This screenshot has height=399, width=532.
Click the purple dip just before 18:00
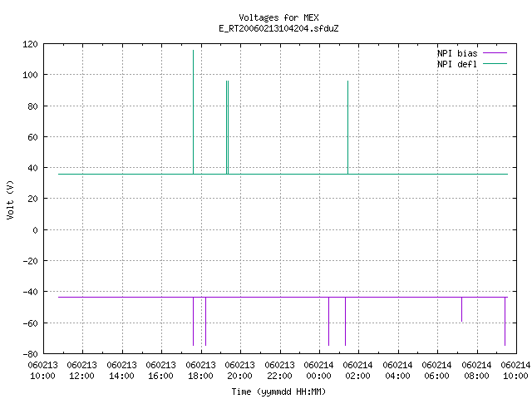pos(194,322)
